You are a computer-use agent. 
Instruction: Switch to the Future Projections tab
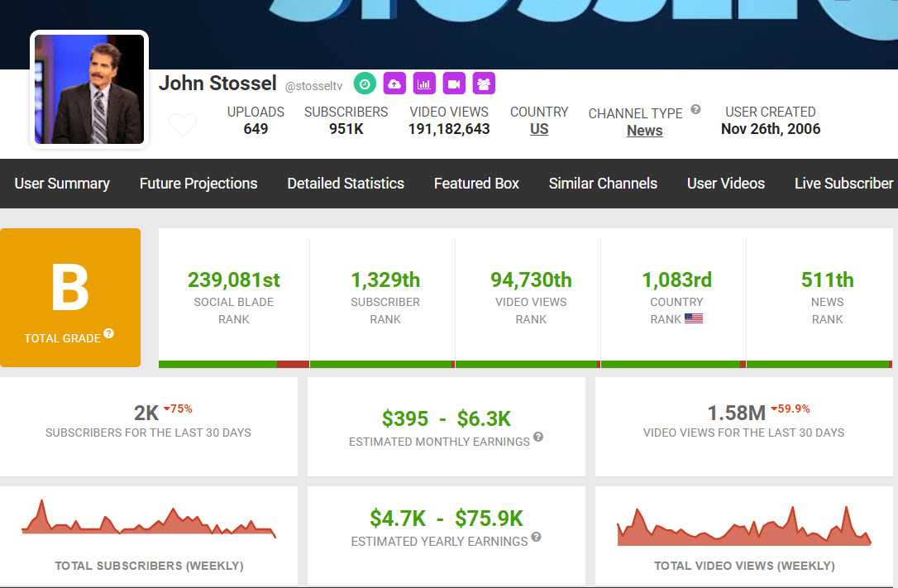coord(198,184)
